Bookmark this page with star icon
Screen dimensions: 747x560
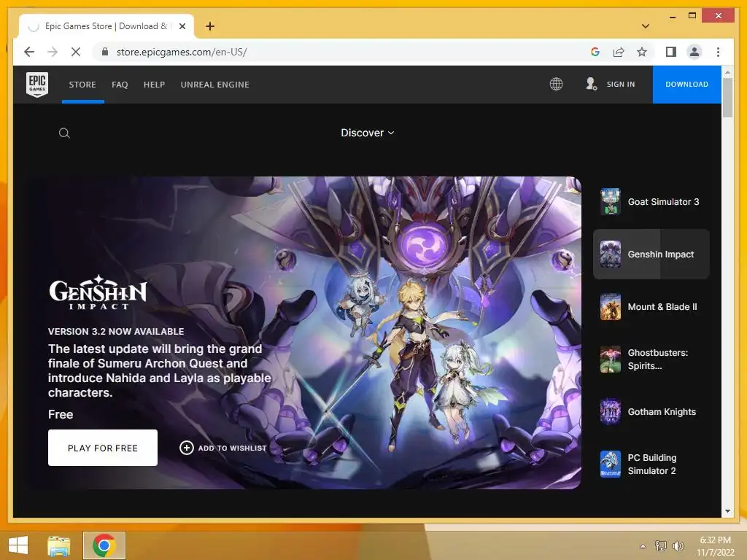(x=642, y=52)
